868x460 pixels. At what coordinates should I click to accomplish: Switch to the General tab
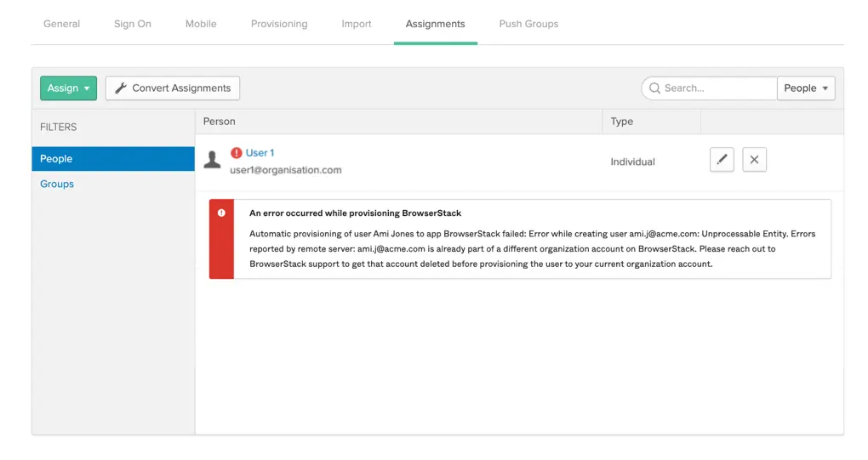(61, 24)
